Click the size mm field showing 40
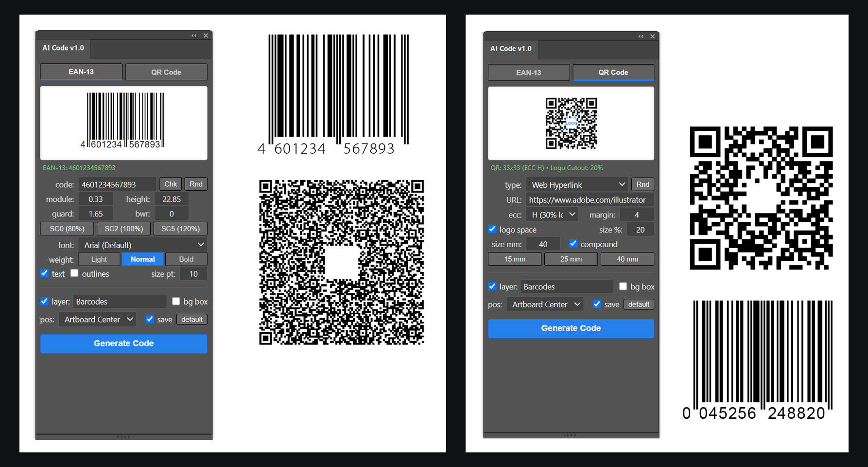The width and height of the screenshot is (868, 467). coord(543,244)
